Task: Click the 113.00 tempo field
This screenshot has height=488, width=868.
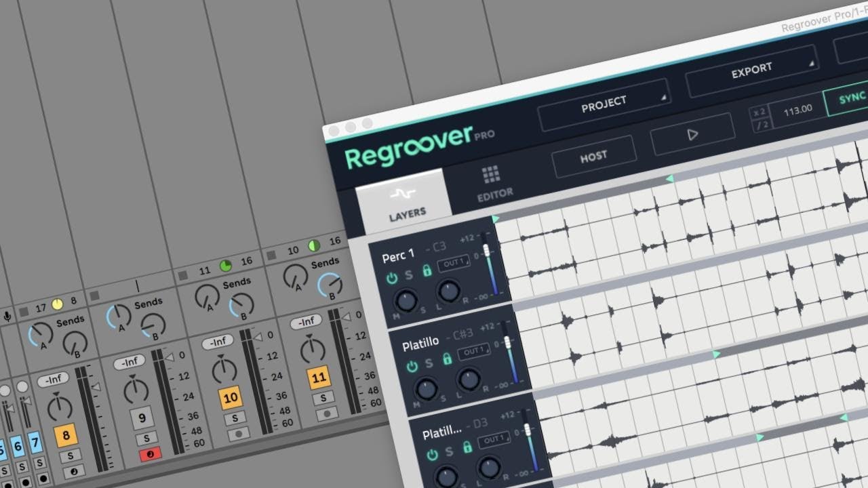Action: pos(797,109)
